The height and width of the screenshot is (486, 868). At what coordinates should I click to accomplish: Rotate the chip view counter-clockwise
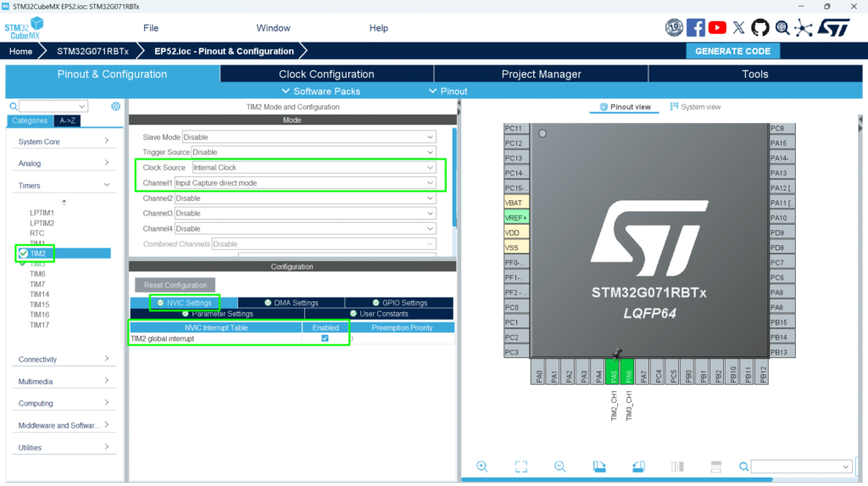point(638,466)
